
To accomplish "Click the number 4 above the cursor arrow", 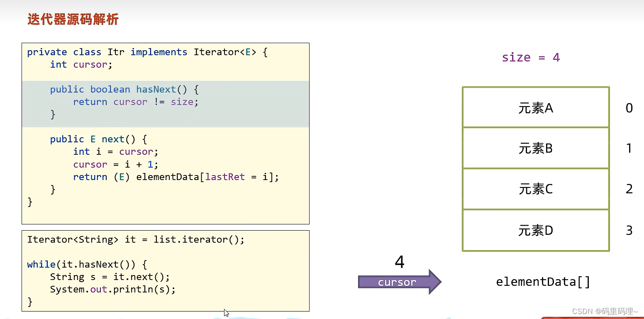I will 399,261.
